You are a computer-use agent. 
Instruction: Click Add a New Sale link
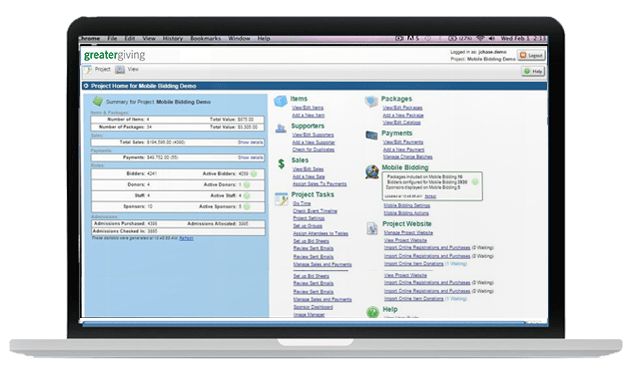(309, 177)
